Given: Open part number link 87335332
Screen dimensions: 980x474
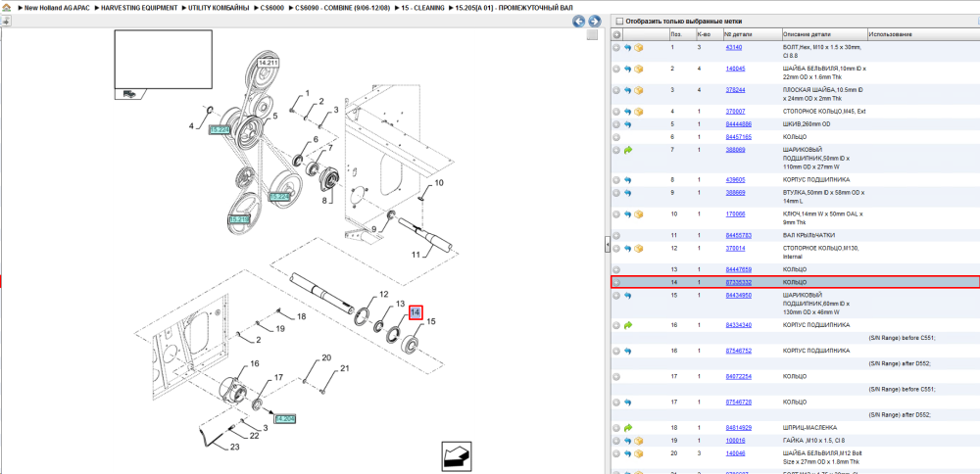Looking at the screenshot, I should (x=738, y=282).
